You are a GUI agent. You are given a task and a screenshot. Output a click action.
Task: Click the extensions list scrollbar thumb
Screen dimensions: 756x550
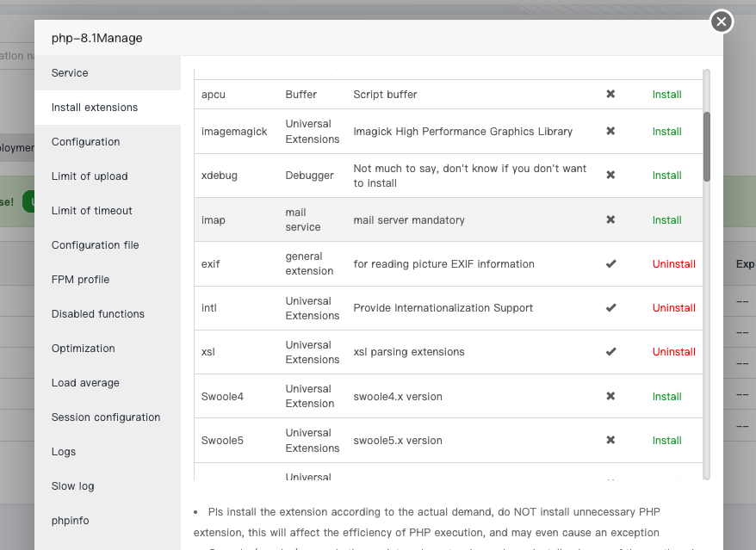707,146
